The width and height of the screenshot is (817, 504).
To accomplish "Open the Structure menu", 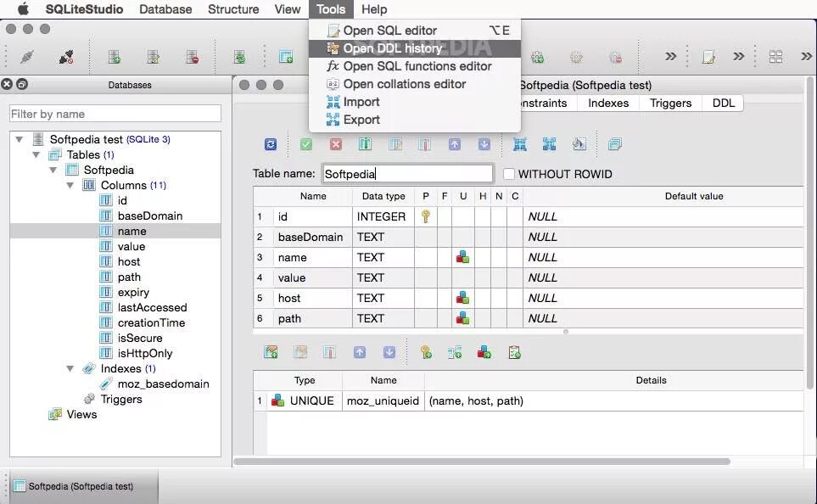I will tap(233, 9).
